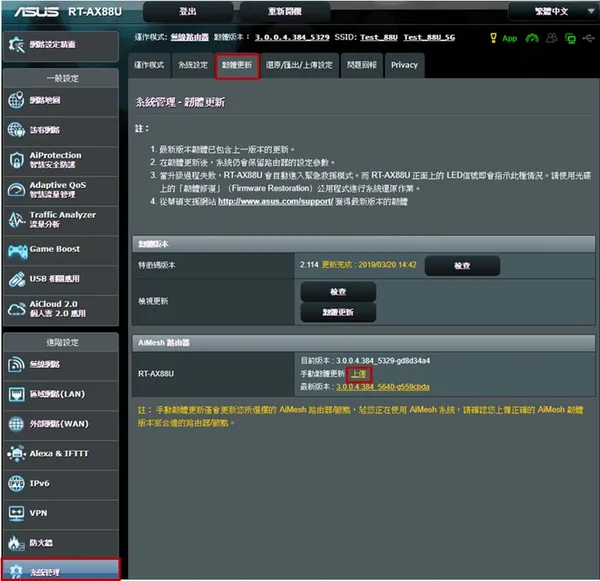Open the Guest Network icon
Screen dimensions: 600x581
click(x=16, y=130)
